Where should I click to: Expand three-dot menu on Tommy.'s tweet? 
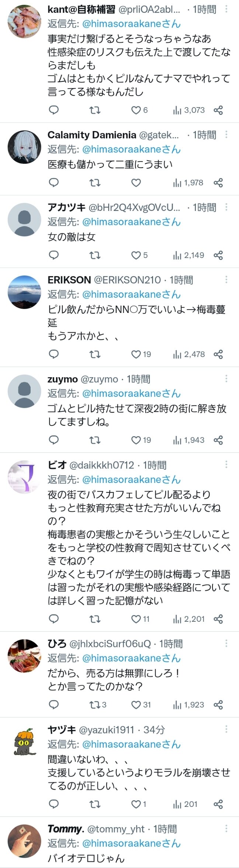coord(226,829)
